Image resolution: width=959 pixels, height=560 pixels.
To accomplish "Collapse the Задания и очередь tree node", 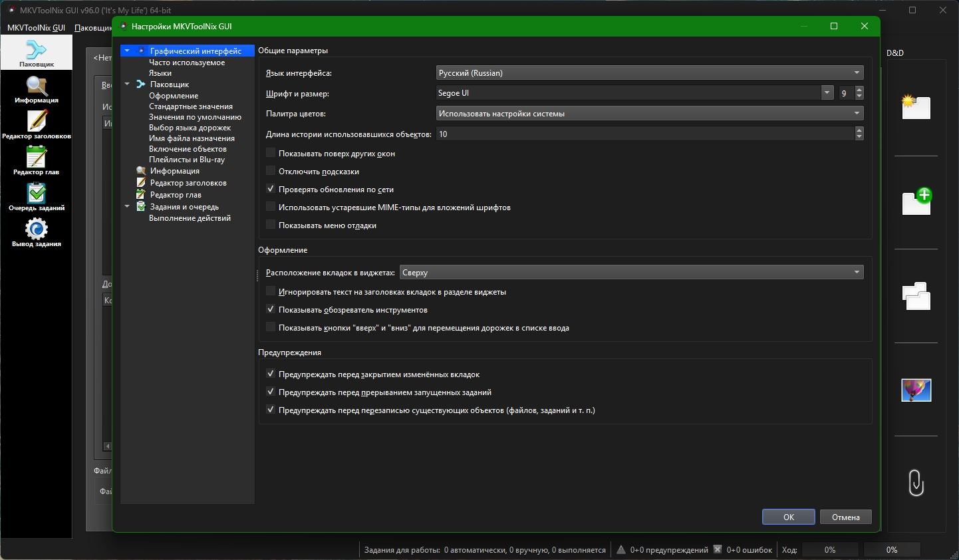I will 127,207.
